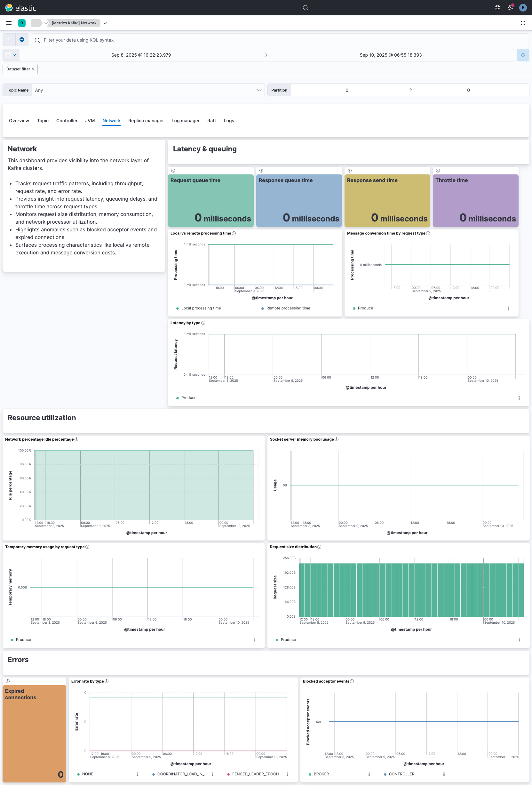Screen dimensions: 532x785
Task: Open the help menu icon
Action: pos(497,8)
